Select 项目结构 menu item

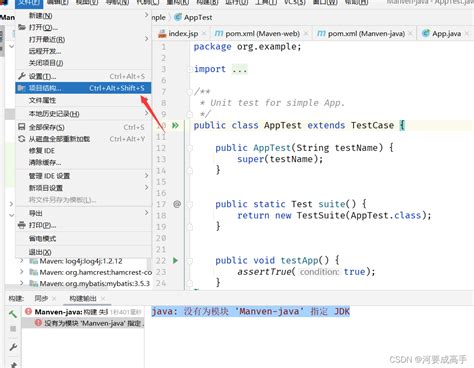83,88
